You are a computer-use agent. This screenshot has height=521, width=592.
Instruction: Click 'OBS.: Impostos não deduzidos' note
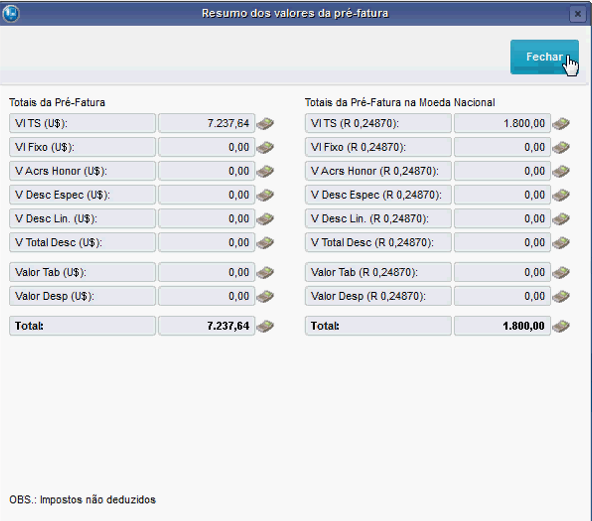point(82,500)
